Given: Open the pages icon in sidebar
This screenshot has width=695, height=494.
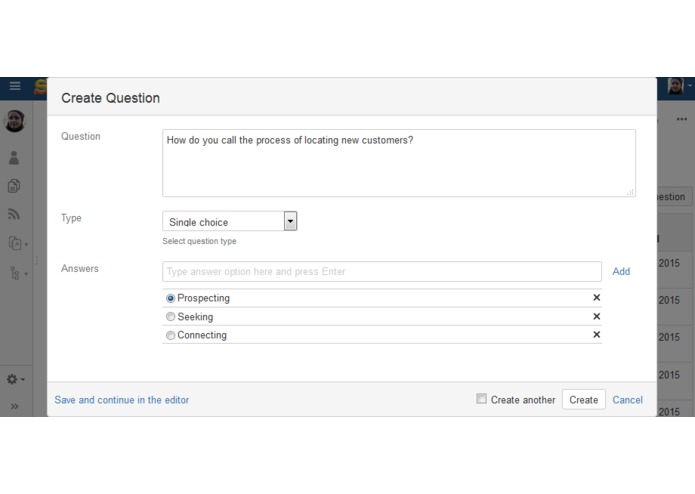Looking at the screenshot, I should 14,186.
